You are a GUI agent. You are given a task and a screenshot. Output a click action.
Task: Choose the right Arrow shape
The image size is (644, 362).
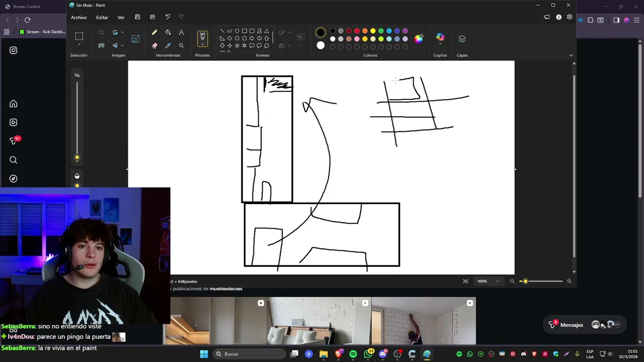pos(252,38)
